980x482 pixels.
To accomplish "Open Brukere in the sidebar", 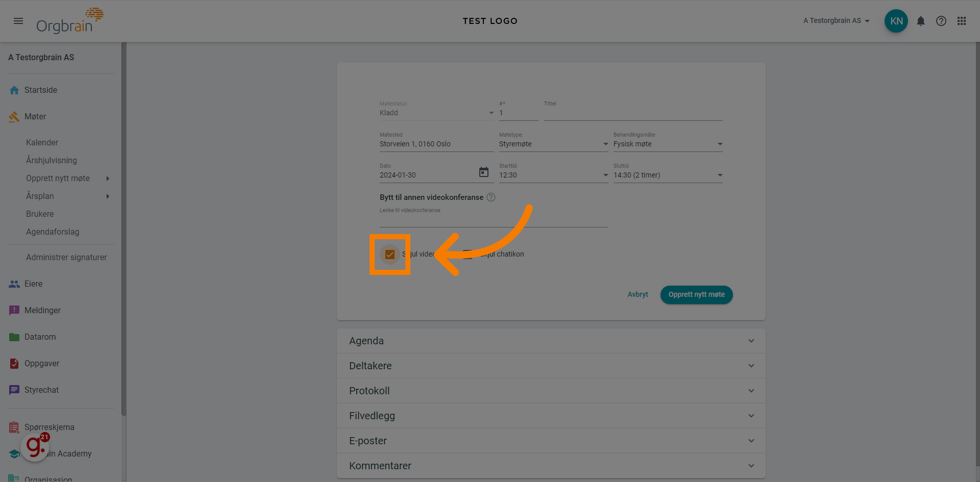I will 40,214.
